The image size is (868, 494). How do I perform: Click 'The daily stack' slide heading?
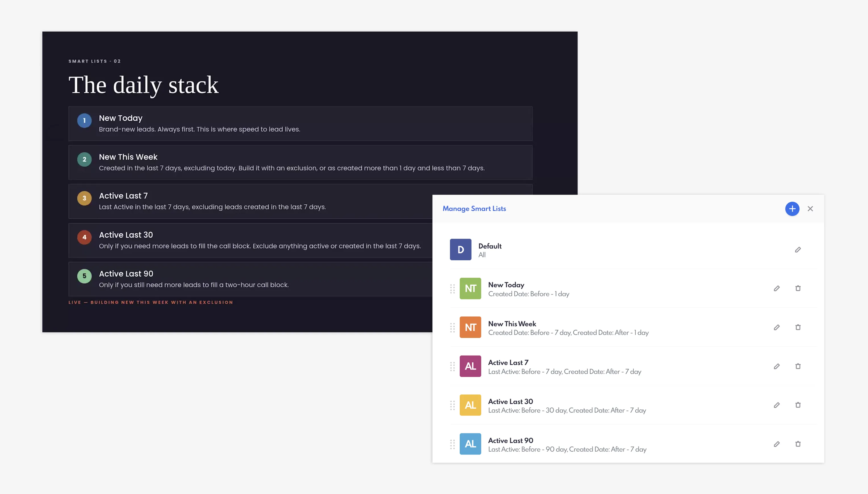tap(143, 85)
